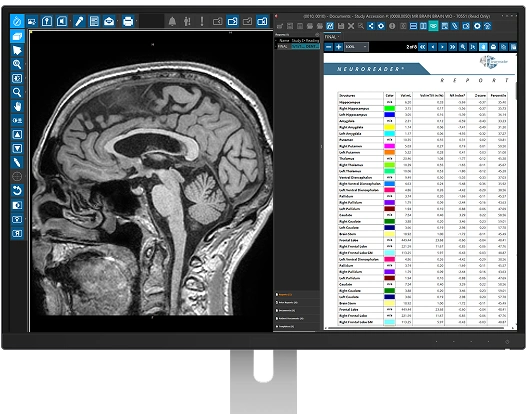This screenshot has height=414, width=526.
Task: Toggle the vertical split layout button
Action: click(423, 26)
